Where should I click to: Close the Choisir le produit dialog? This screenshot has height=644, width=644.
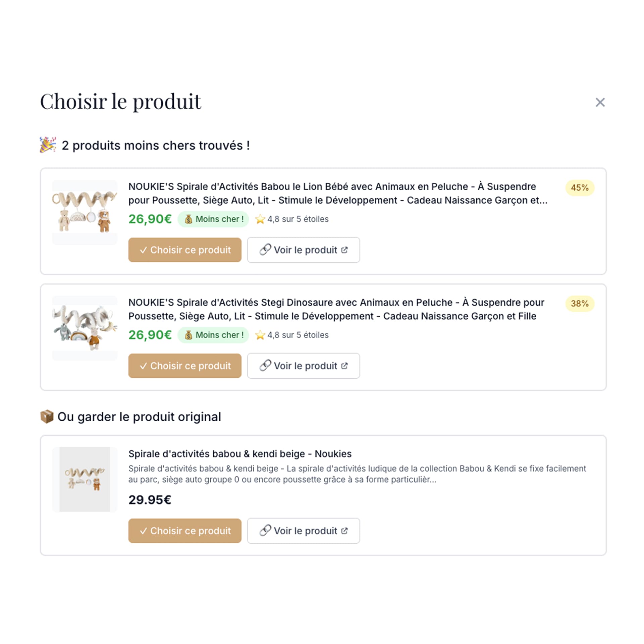(x=600, y=102)
